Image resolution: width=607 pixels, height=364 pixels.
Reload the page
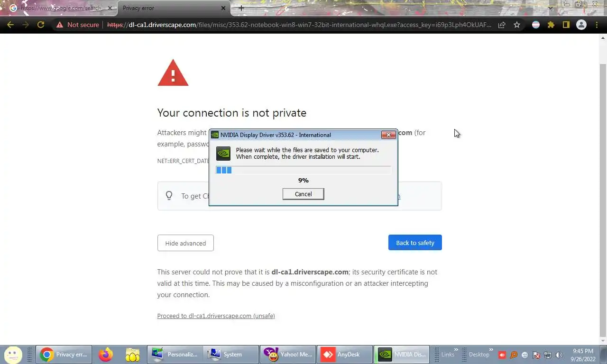[41, 25]
